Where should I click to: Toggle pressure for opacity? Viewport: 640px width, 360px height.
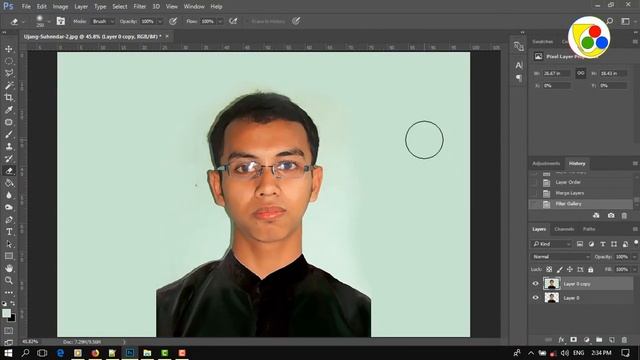point(173,21)
